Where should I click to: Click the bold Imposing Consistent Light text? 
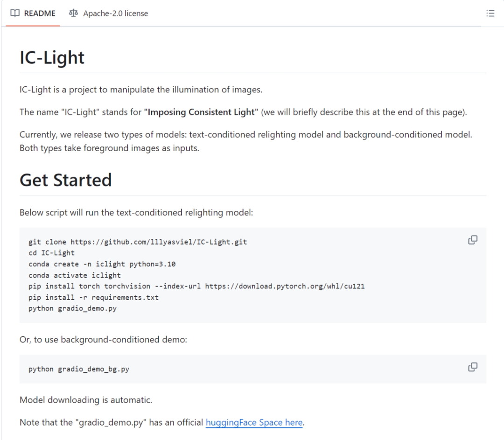click(x=201, y=112)
